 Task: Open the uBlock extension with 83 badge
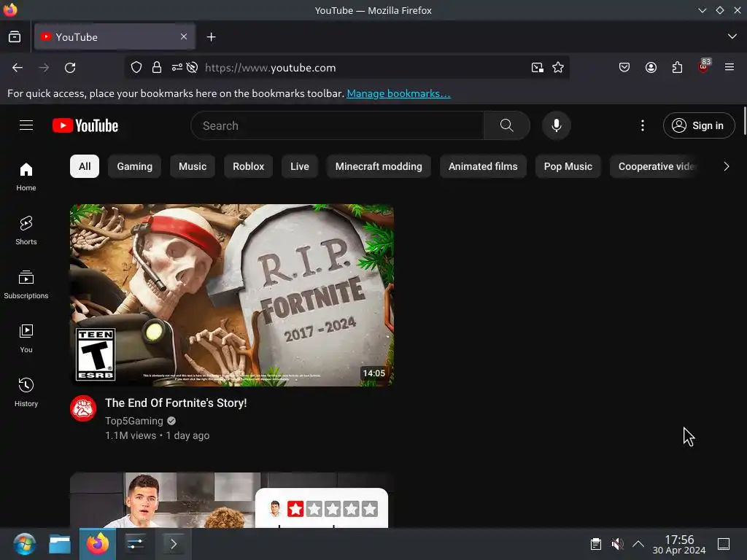click(704, 66)
